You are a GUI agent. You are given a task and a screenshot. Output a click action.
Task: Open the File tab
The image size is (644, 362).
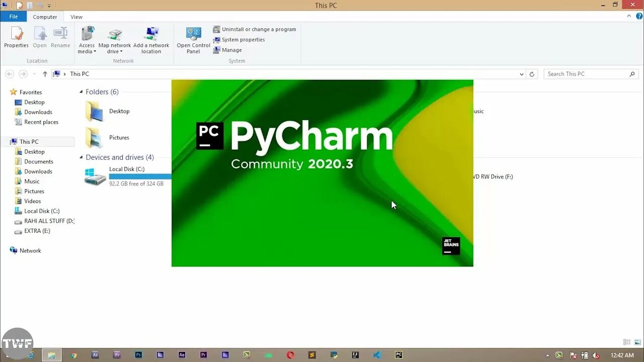coord(14,17)
